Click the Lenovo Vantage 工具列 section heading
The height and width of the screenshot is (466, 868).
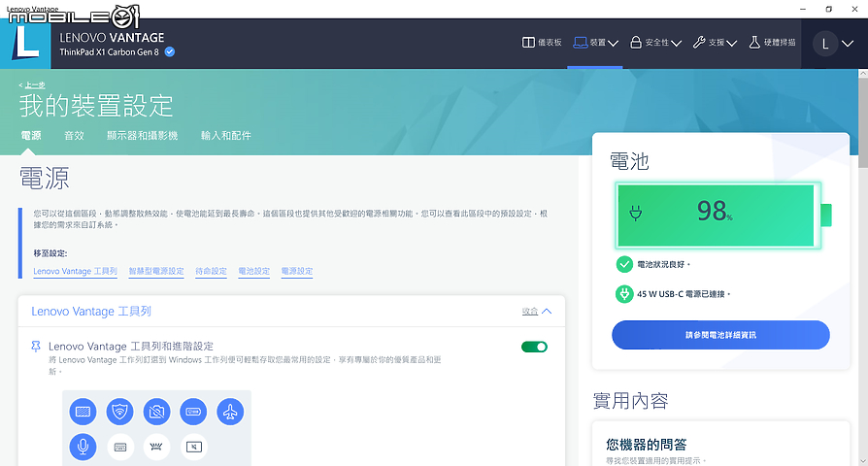[x=91, y=311]
